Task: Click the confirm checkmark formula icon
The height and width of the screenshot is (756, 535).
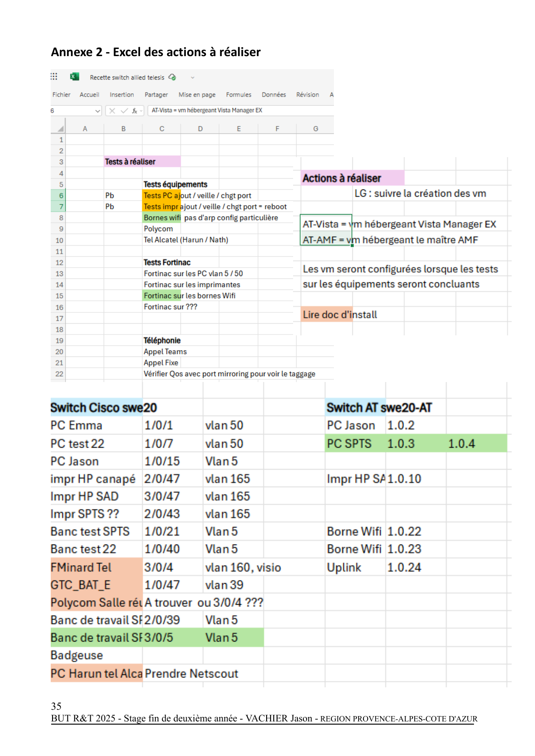Action: click(124, 110)
